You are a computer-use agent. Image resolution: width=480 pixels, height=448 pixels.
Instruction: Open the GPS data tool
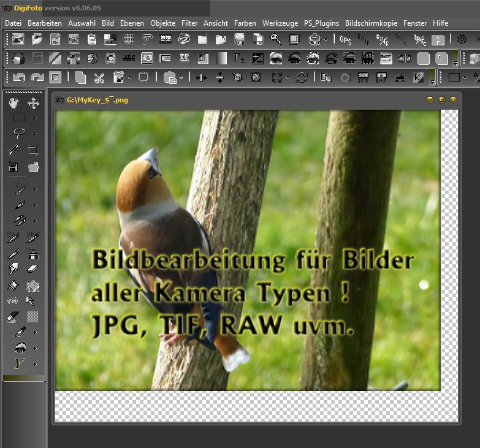pyautogui.click(x=346, y=40)
